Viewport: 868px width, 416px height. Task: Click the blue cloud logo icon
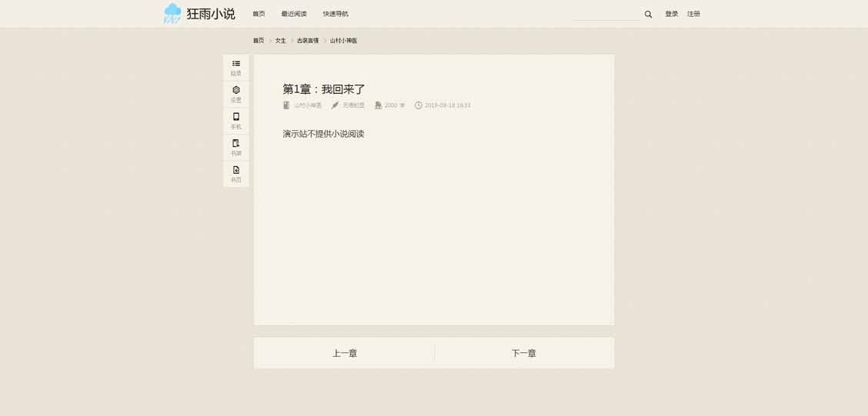[172, 13]
